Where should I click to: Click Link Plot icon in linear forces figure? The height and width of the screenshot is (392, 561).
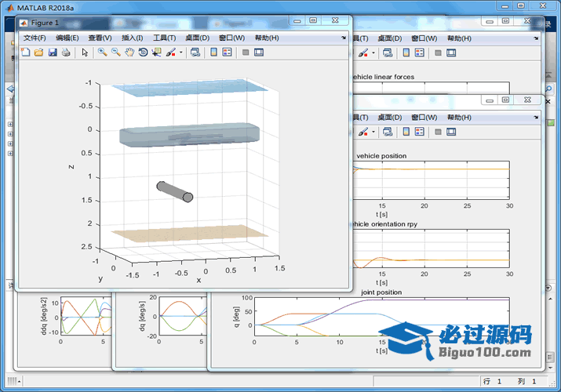coord(388,53)
